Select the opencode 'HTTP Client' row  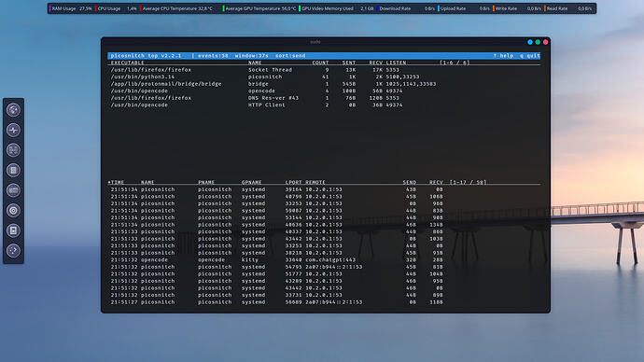point(325,104)
